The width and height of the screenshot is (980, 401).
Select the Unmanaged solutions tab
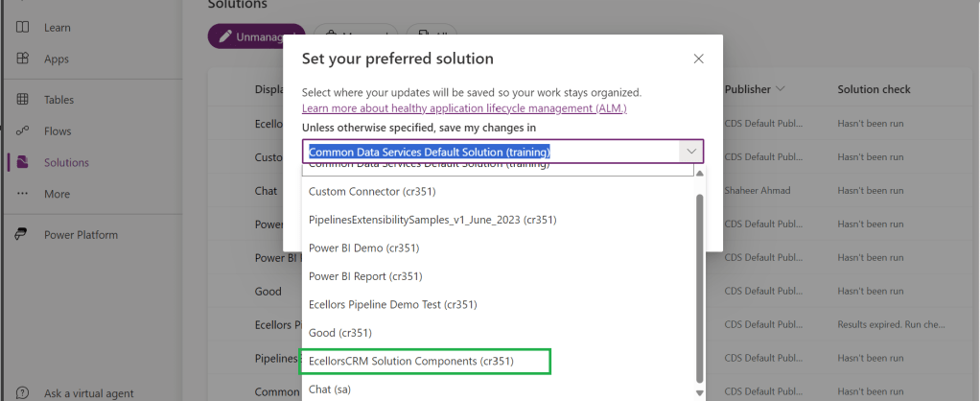[256, 36]
